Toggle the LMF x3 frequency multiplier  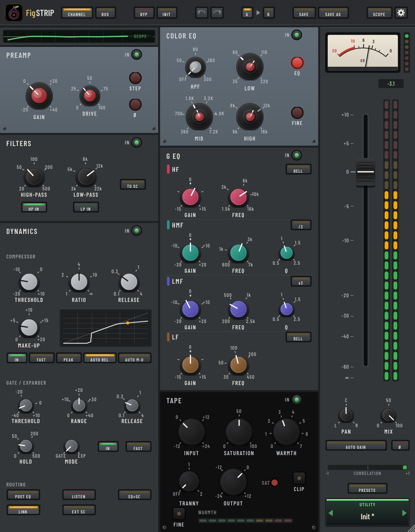coord(301,281)
